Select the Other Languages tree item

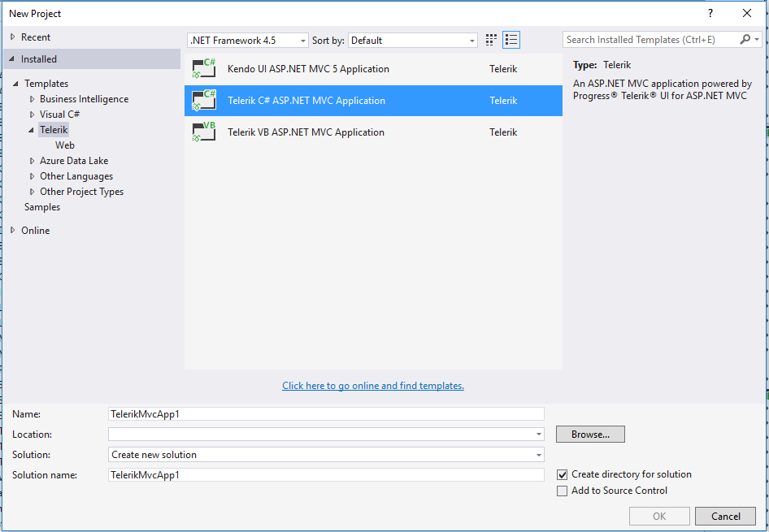76,176
